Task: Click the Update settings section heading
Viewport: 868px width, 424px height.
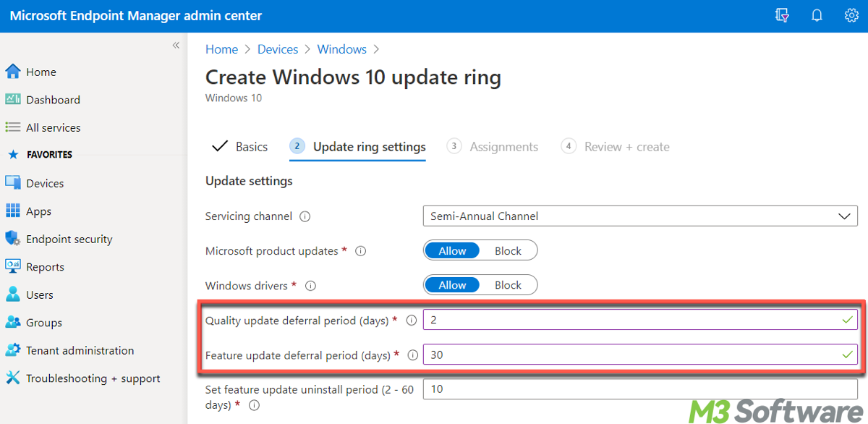Action: pos(249,181)
